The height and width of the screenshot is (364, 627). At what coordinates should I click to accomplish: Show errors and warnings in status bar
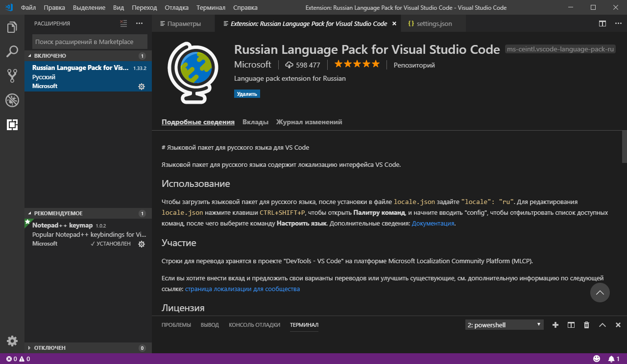tap(18, 359)
